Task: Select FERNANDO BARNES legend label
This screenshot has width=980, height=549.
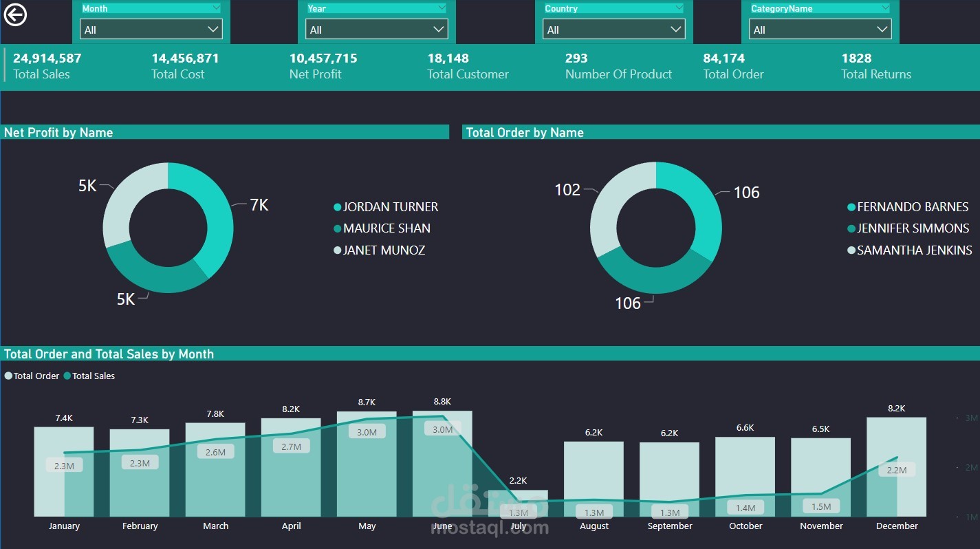Action: [x=913, y=207]
